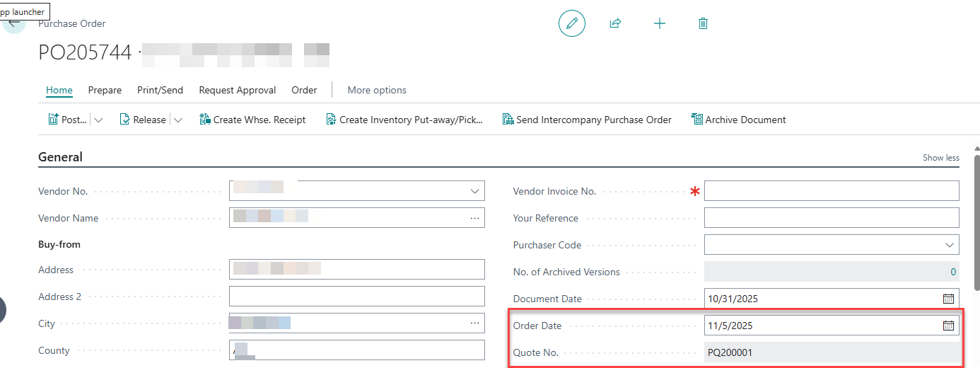
Task: Open Order Date calendar picker
Action: point(948,326)
